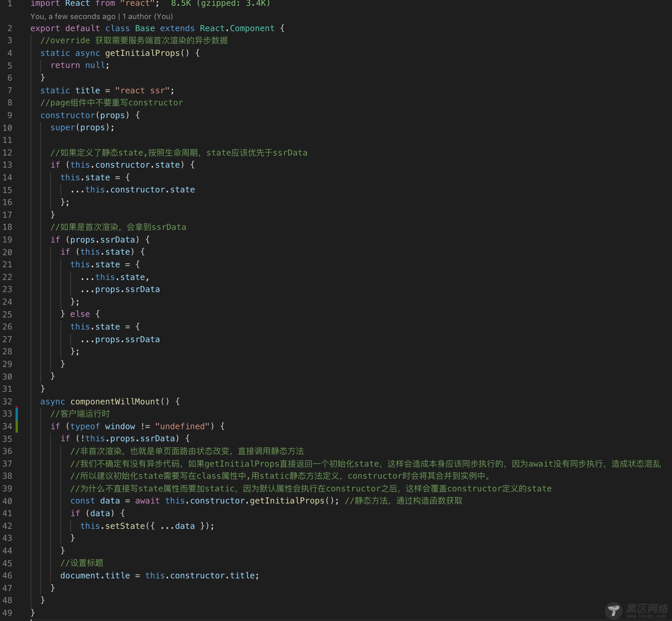
Task: Click "if (this.state) {" on line 20
Action: tap(103, 252)
